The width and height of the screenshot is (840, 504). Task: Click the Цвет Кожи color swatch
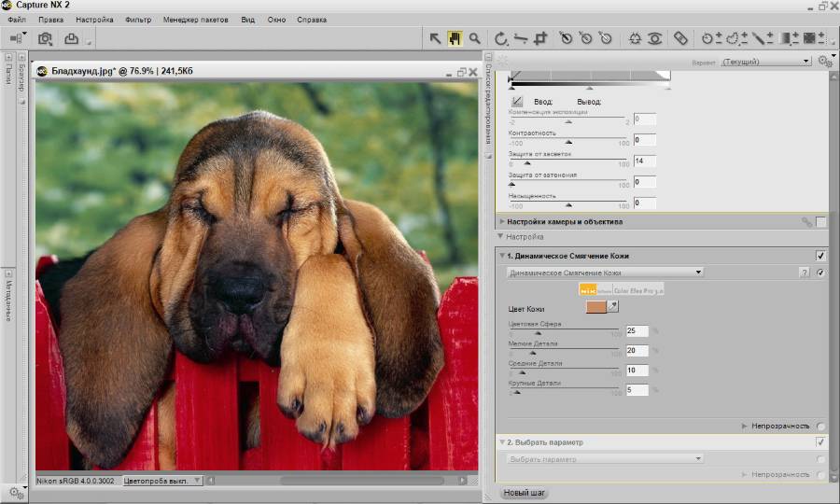[x=595, y=307]
